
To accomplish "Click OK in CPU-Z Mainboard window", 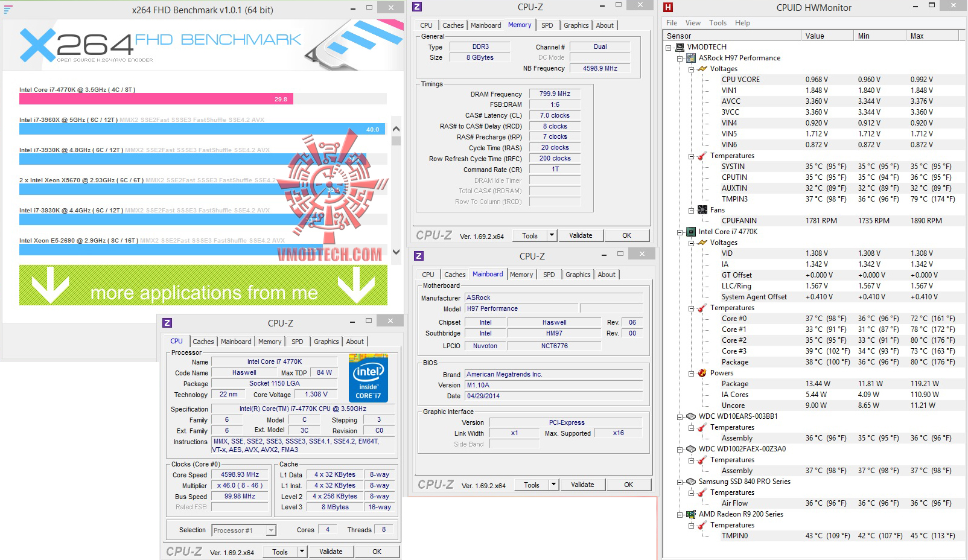I will click(628, 485).
